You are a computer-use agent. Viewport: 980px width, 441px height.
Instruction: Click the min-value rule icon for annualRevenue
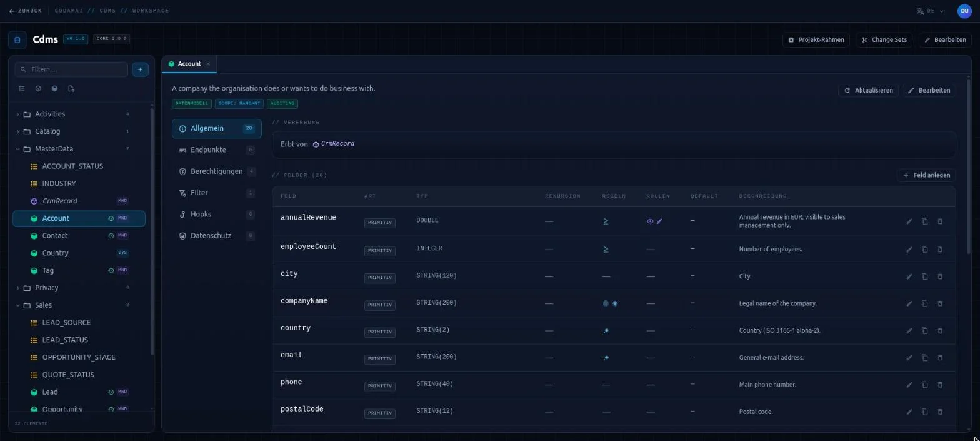tap(606, 221)
